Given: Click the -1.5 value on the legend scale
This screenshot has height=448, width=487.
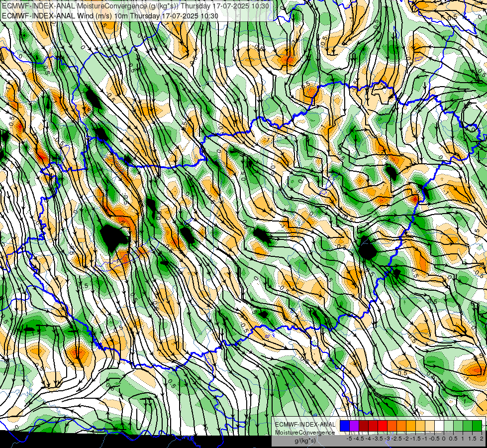Looking at the screenshot, I should click(x=415, y=439).
